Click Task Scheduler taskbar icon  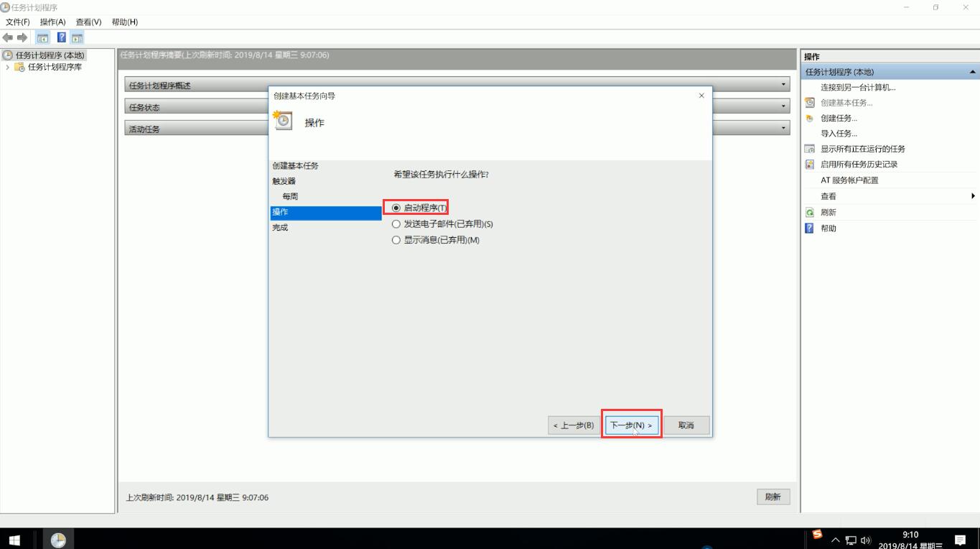(58, 540)
